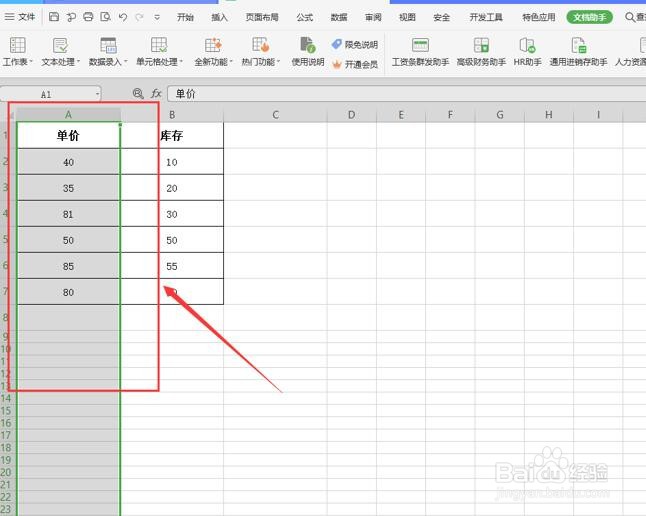
Task: Click the Save icon in quick toolbar
Action: click(x=54, y=17)
